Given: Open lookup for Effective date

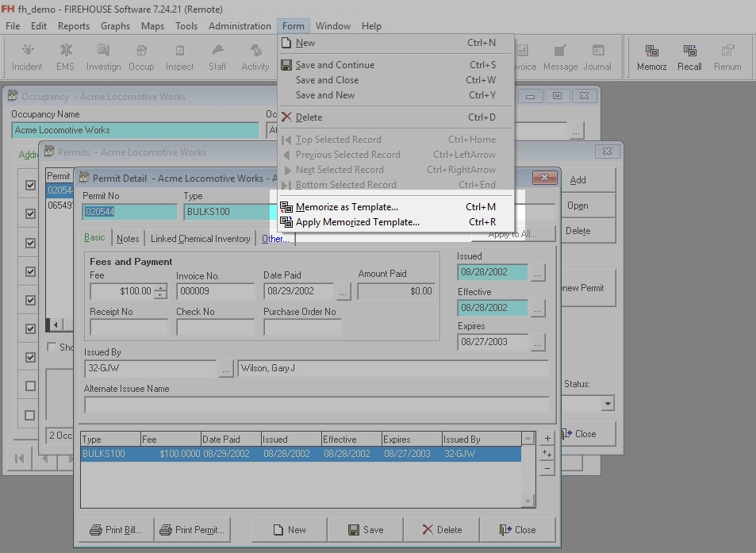Looking at the screenshot, I should (538, 309).
